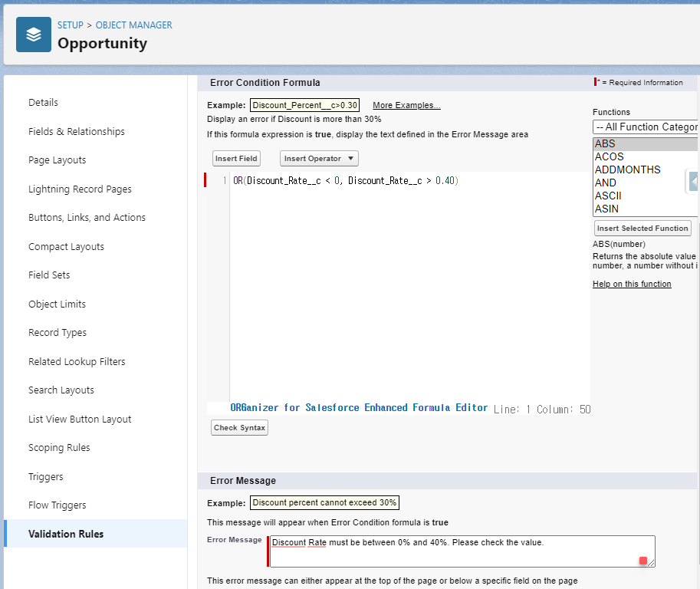Image resolution: width=700 pixels, height=589 pixels.
Task: Click the red recording indicator in Error Message box
Action: click(x=642, y=561)
